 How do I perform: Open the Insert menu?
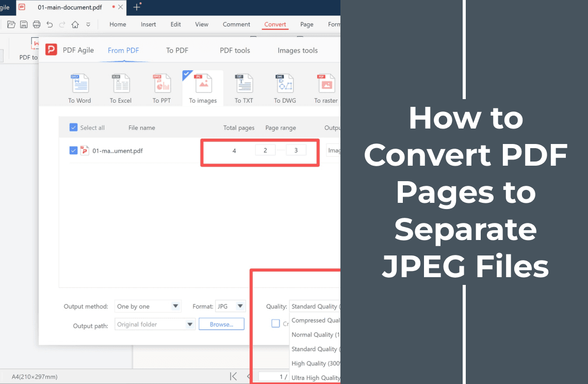click(148, 24)
